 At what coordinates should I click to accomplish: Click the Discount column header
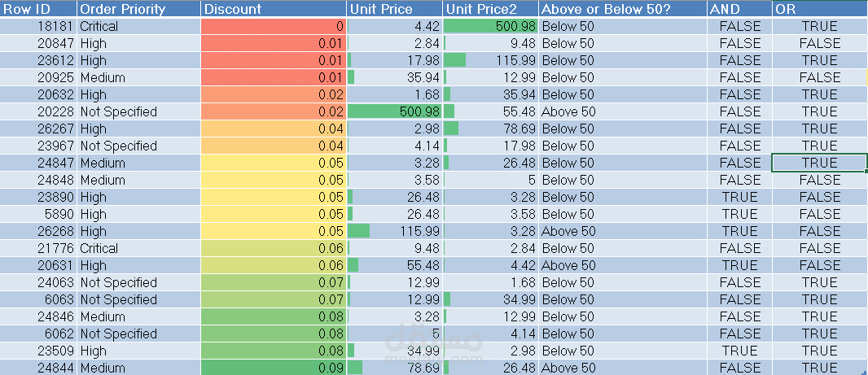tap(273, 9)
